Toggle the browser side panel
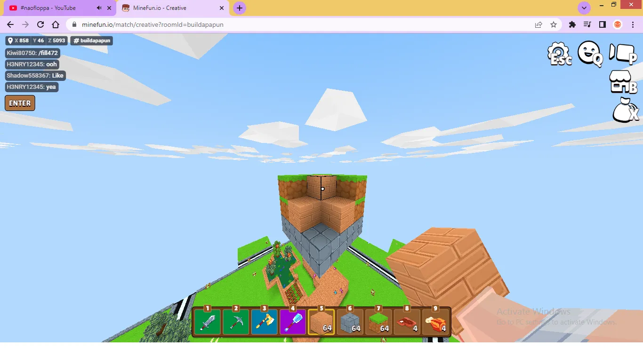Viewport: 643px width, 364px height. (603, 24)
